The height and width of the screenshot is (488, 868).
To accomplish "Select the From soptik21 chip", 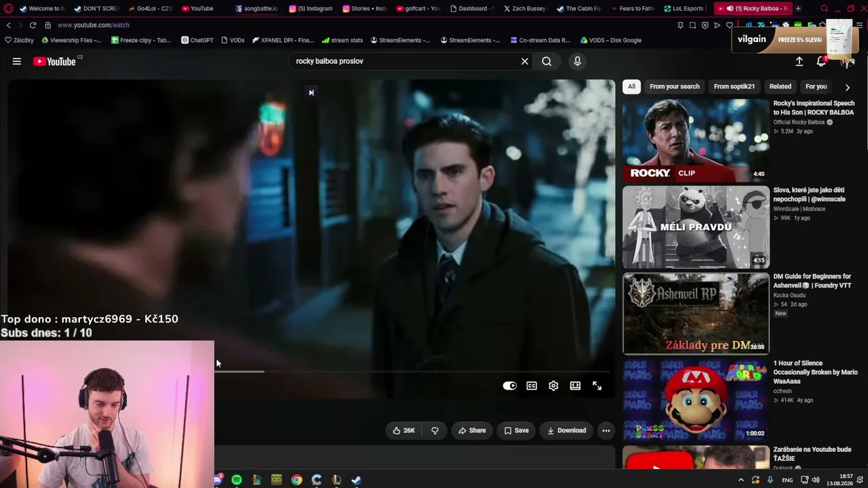I will [x=734, y=87].
